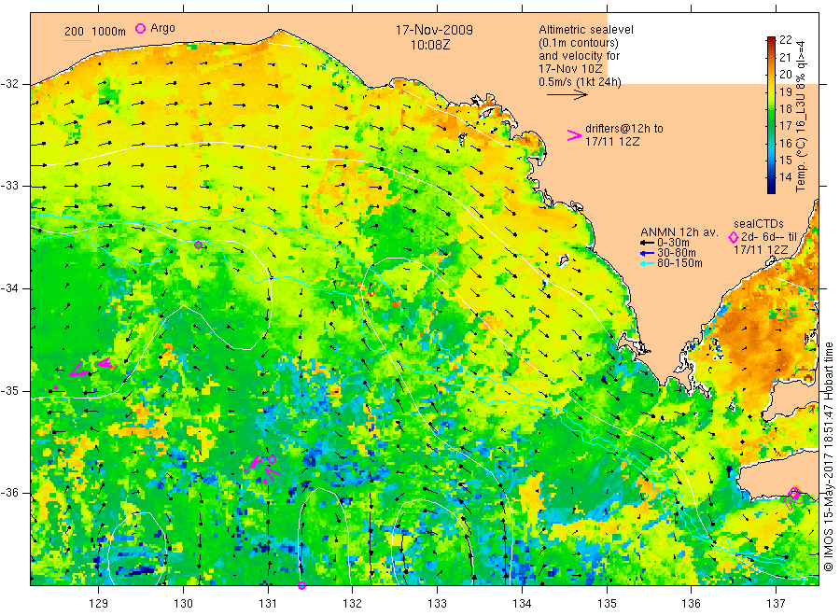
Task: Click the 'ANMN 12h av.' heading
Action: [679, 232]
